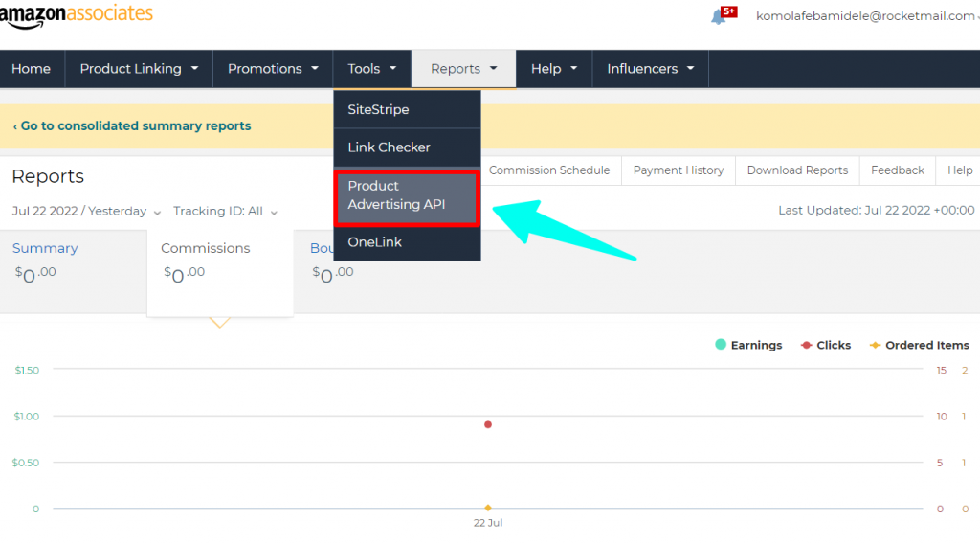This screenshot has height=544, width=980.
Task: Click the 22 Jul axis label
Action: click(x=488, y=523)
